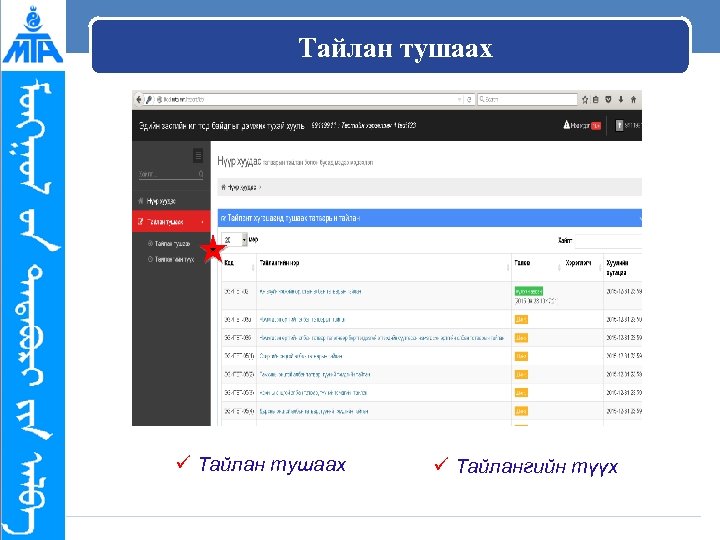Image resolution: width=720 pixels, height=540 pixels.
Task: Collapse the red Тайлан тушаах menu chevron
Action: 202,222
